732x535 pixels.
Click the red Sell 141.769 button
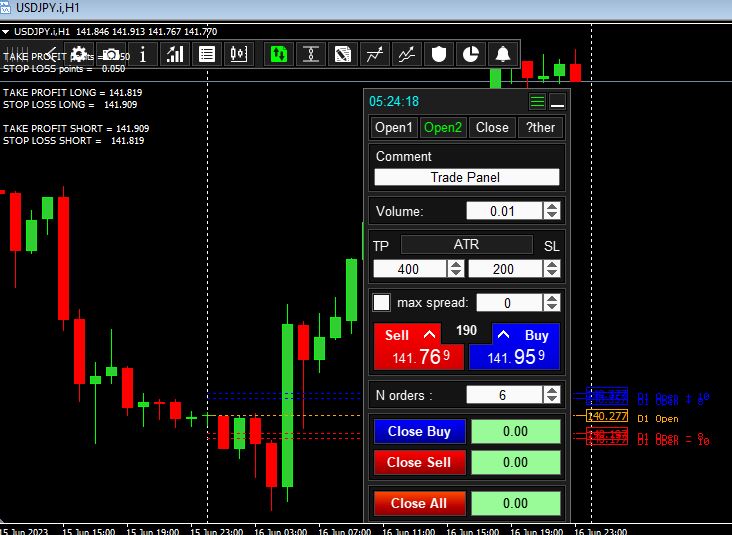click(418, 347)
